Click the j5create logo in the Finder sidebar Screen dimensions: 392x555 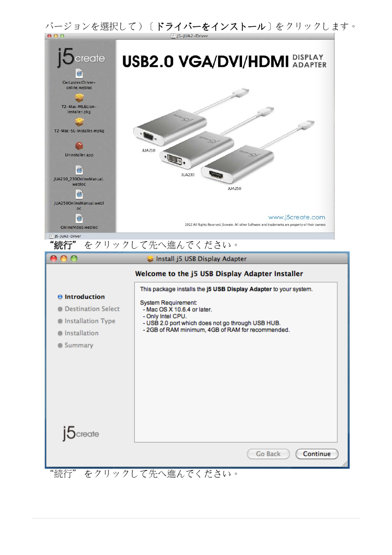81,58
